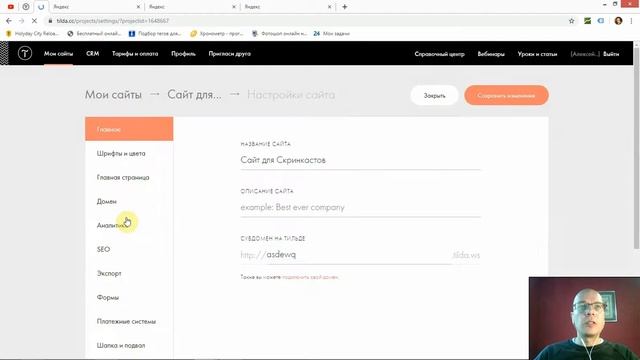Image resolution: width=640 pixels, height=360 pixels.
Task: Click the Tilda logo icon
Action: point(24,53)
